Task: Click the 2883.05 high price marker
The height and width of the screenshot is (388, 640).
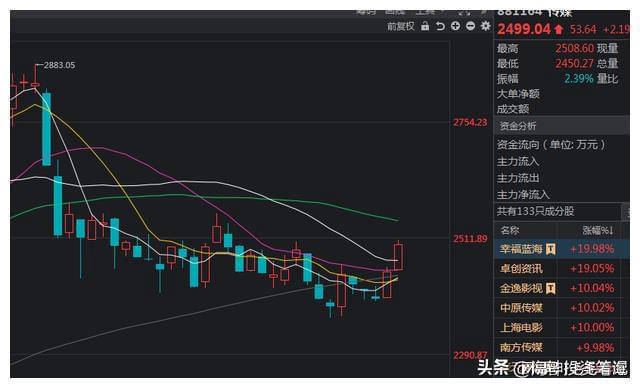Action: (59, 65)
